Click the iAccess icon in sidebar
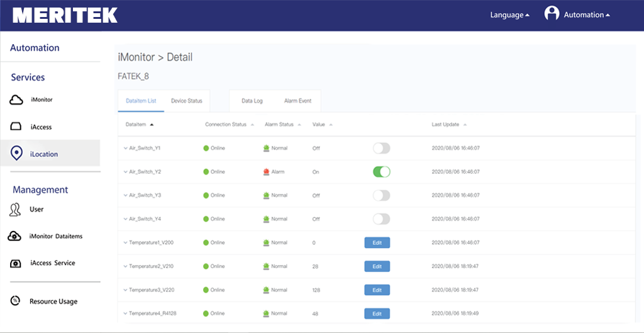The height and width of the screenshot is (333, 644). click(x=16, y=127)
